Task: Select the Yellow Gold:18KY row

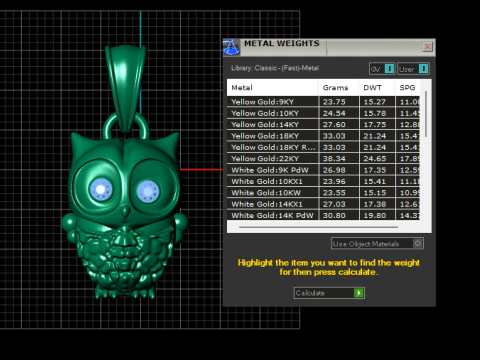Action: tap(323, 136)
